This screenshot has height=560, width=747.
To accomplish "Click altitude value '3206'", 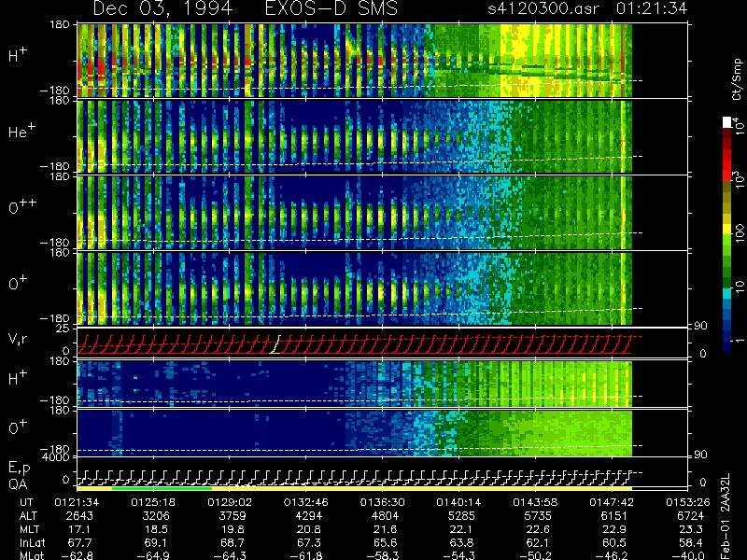I will (156, 516).
